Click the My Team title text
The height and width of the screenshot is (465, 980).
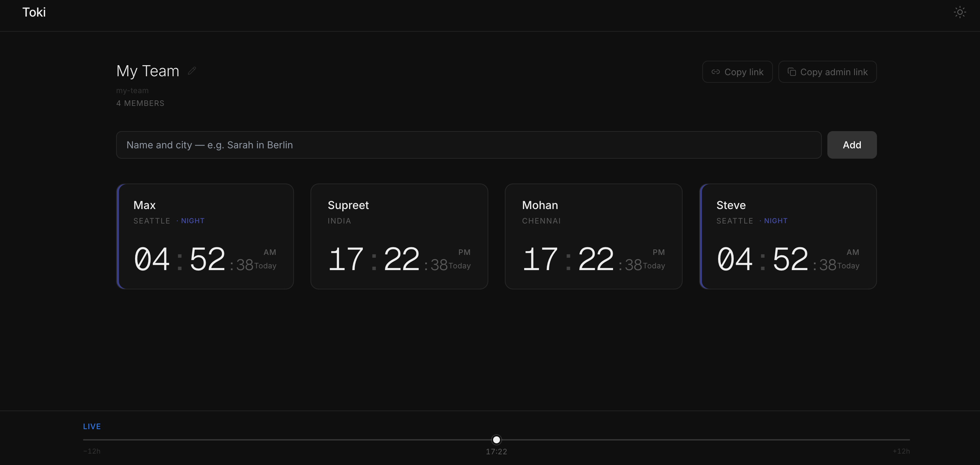(147, 71)
